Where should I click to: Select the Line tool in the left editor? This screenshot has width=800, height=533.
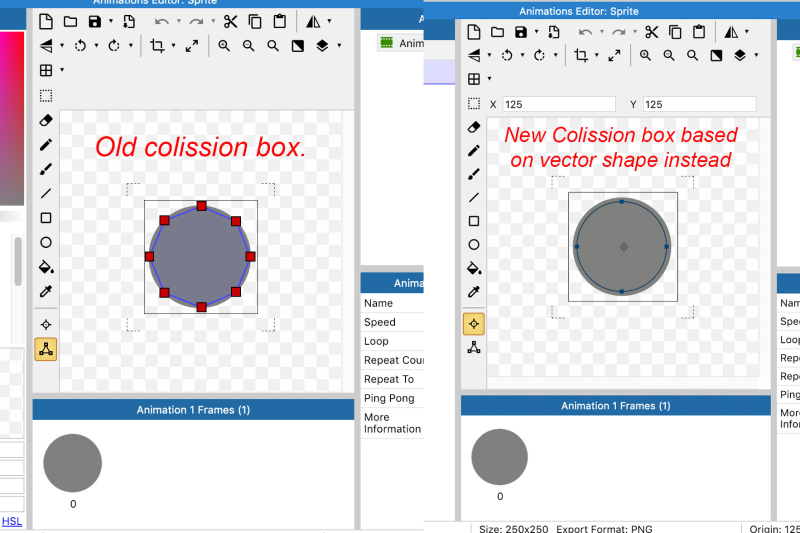46,193
